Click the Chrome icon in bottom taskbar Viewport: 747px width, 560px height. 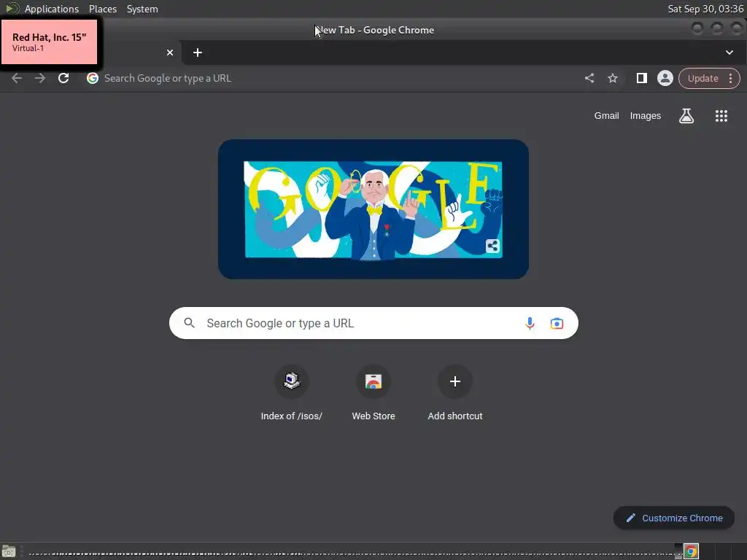pos(691,551)
